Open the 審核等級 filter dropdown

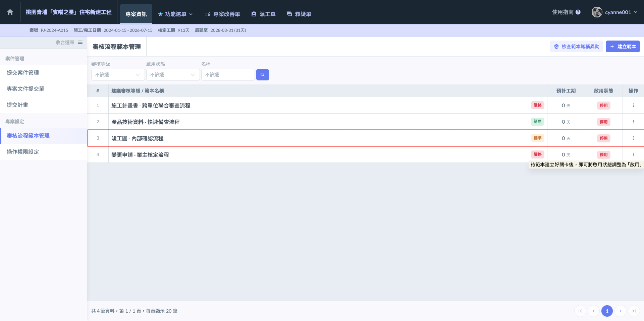pyautogui.click(x=118, y=75)
